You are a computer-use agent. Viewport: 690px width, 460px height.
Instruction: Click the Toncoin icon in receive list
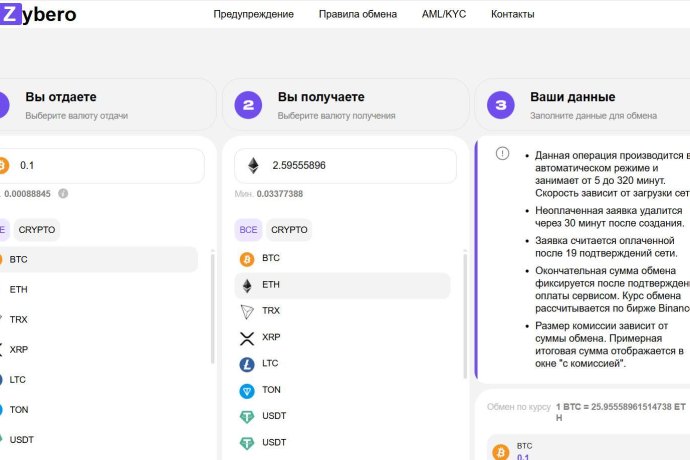click(247, 391)
